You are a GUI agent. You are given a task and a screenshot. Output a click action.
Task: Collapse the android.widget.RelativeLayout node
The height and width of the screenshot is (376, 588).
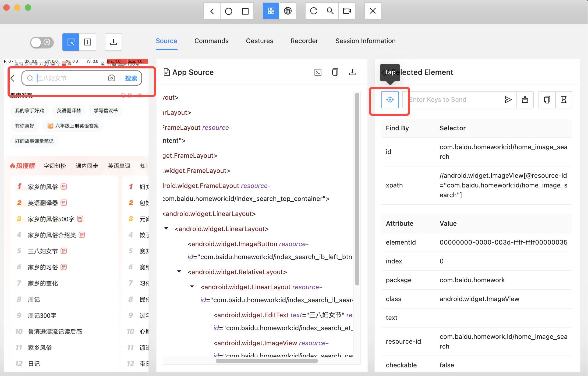(x=179, y=271)
